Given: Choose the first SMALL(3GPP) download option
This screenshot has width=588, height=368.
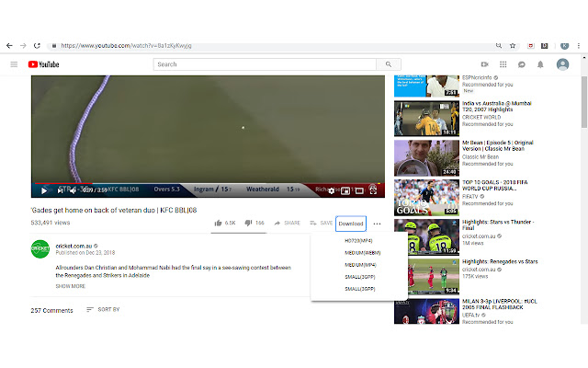Looking at the screenshot, I should click(x=360, y=277).
